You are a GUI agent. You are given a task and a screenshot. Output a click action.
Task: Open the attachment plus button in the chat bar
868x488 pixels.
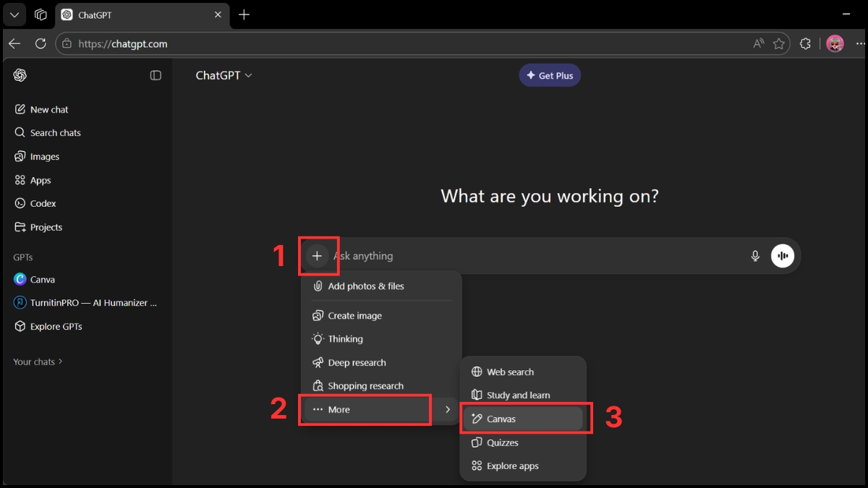(318, 255)
